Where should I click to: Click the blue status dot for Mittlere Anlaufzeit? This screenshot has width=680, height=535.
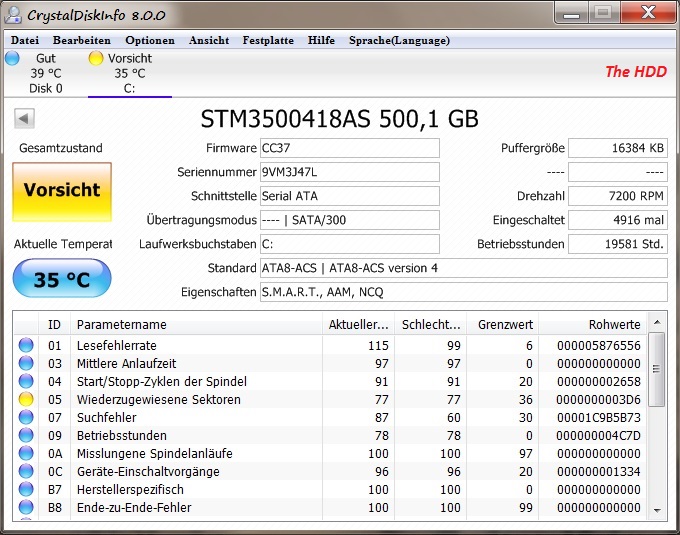[x=26, y=363]
